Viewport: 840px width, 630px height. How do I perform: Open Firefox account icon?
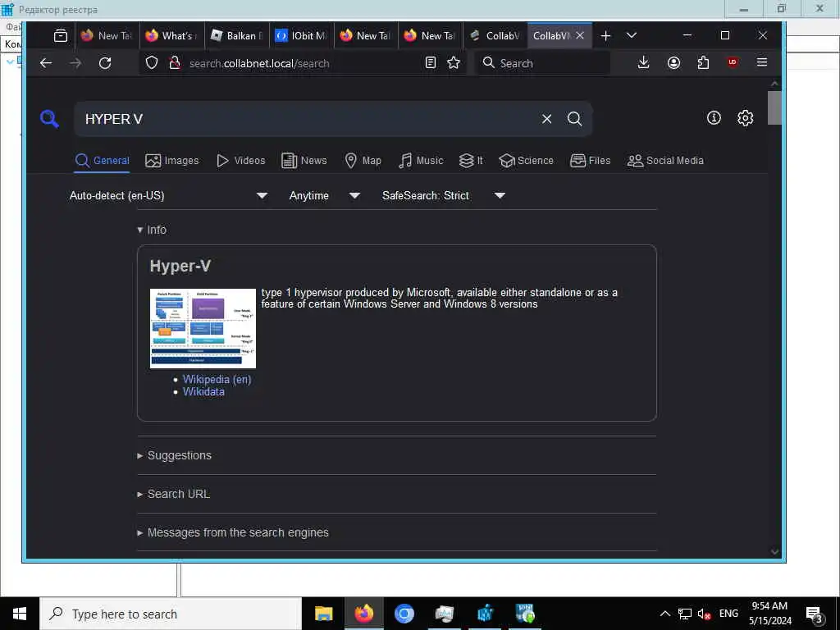pos(674,62)
